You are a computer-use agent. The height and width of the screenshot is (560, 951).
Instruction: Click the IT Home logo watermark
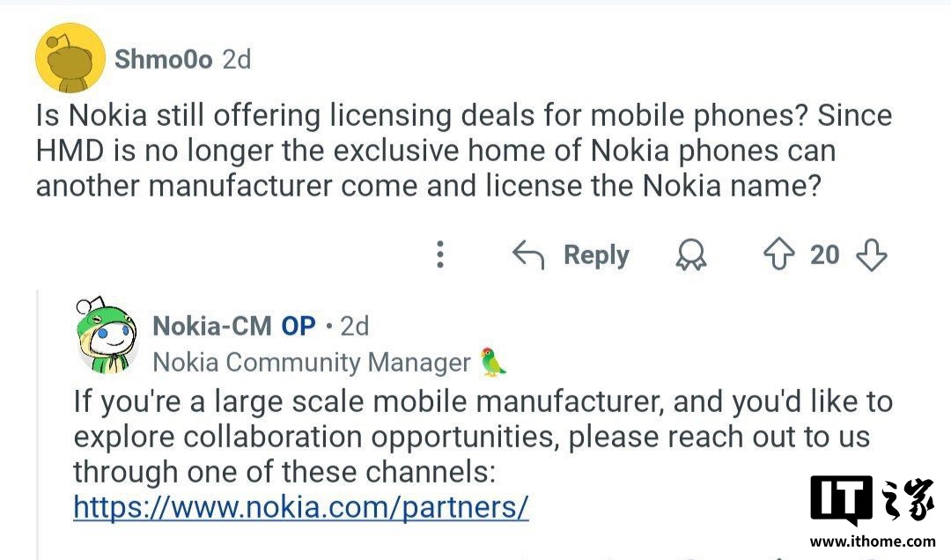click(873, 502)
